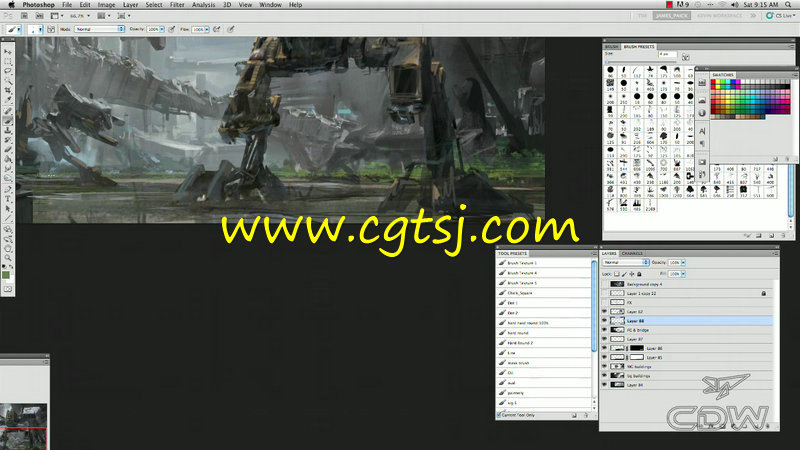Select the Chalk_Square tool preset

click(544, 293)
